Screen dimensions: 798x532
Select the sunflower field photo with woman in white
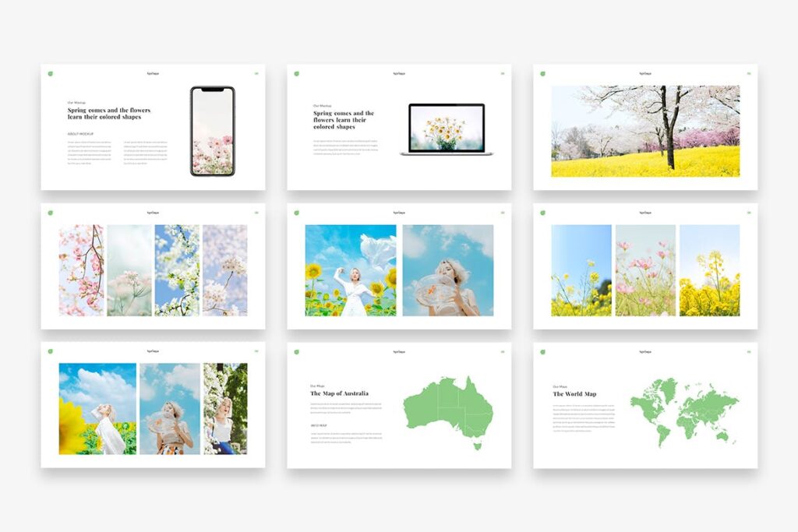coord(350,273)
